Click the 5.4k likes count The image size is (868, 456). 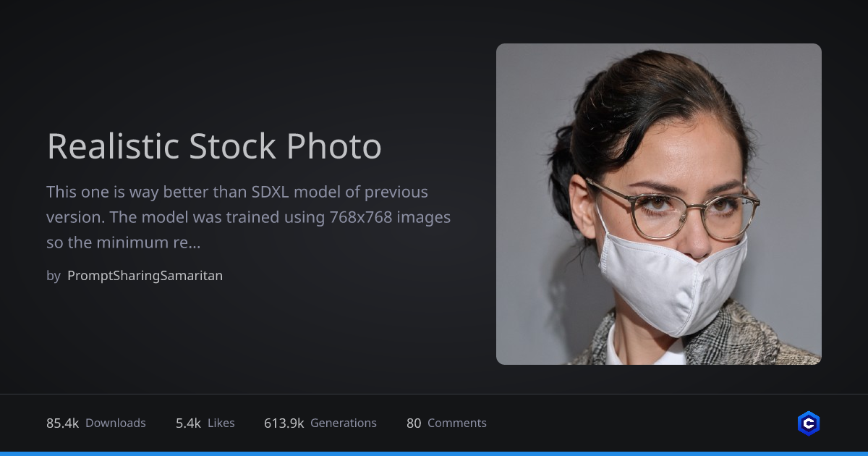click(x=188, y=423)
